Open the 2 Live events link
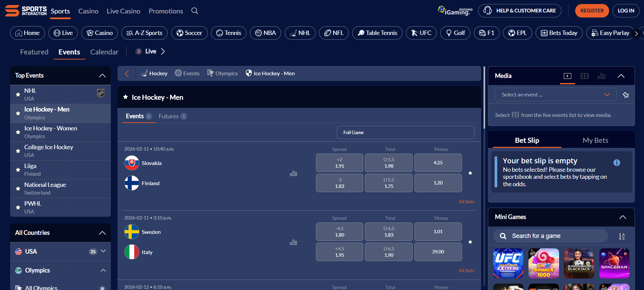This screenshot has height=290, width=644. coord(150,51)
